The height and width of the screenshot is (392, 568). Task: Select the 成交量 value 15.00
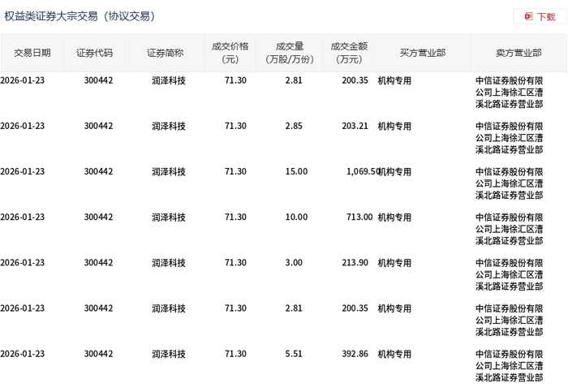point(296,171)
